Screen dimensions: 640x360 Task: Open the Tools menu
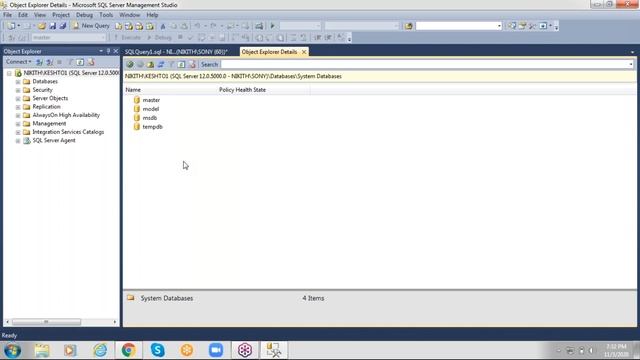pyautogui.click(x=106, y=15)
